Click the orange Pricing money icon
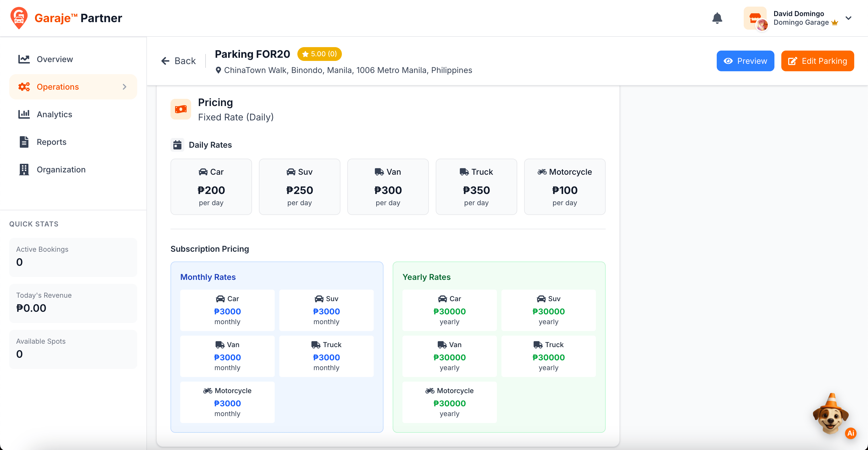 pos(181,109)
